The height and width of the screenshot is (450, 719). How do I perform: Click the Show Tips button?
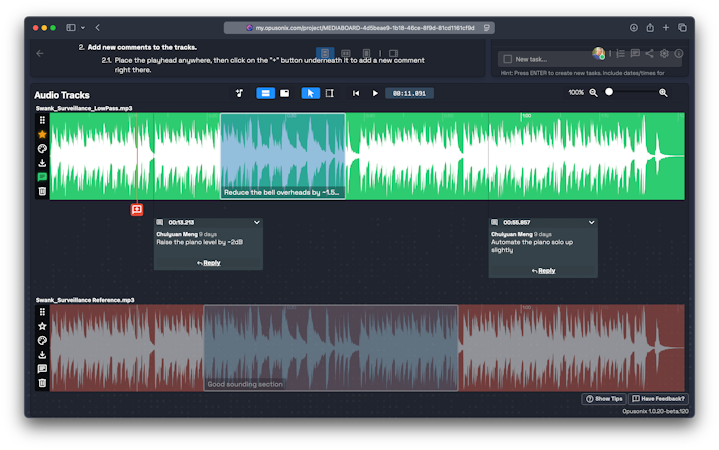click(x=604, y=399)
